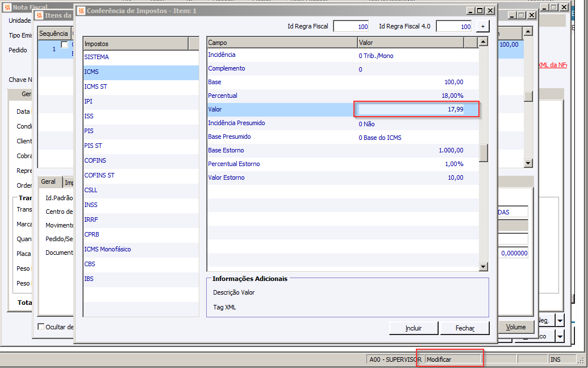Select the Percentual Estorno row
The height and width of the screenshot is (368, 588).
tap(343, 164)
